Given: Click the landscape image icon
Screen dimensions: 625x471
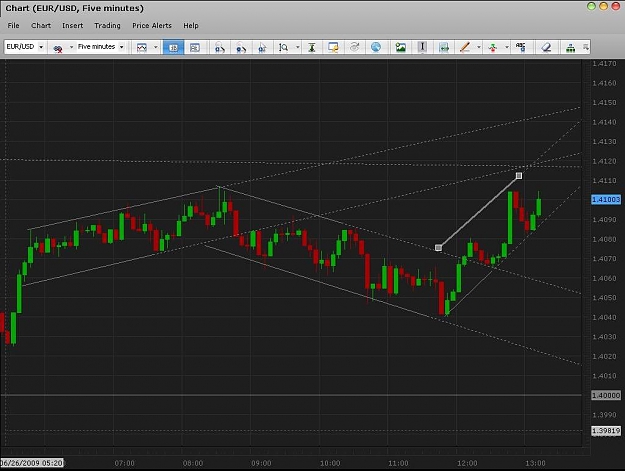Looking at the screenshot, I should pyautogui.click(x=401, y=47).
